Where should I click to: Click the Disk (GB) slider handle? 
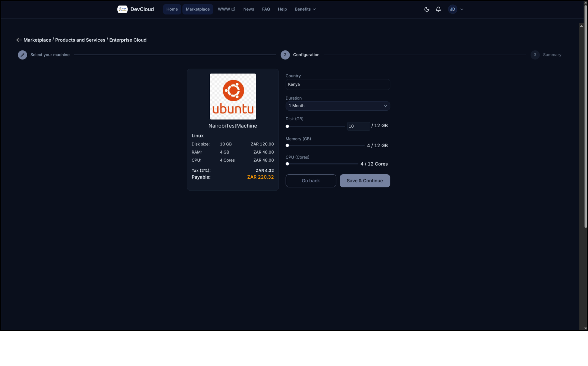coord(287,126)
